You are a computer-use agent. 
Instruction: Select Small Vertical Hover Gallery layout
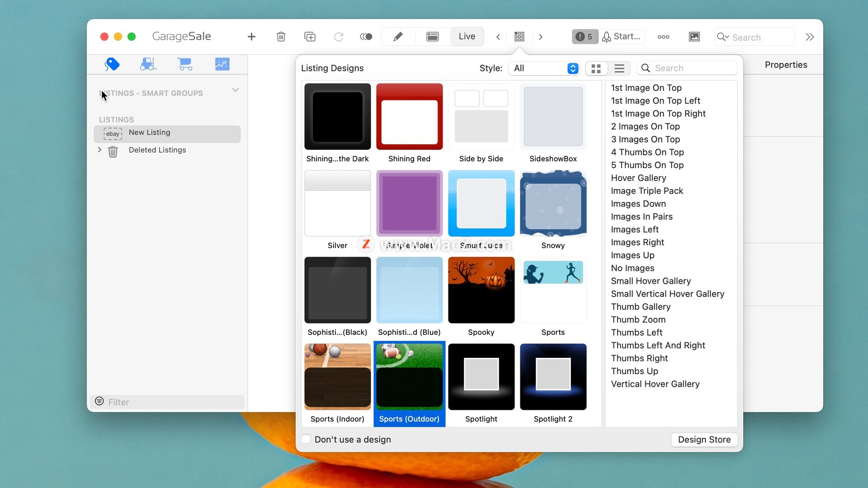point(667,294)
